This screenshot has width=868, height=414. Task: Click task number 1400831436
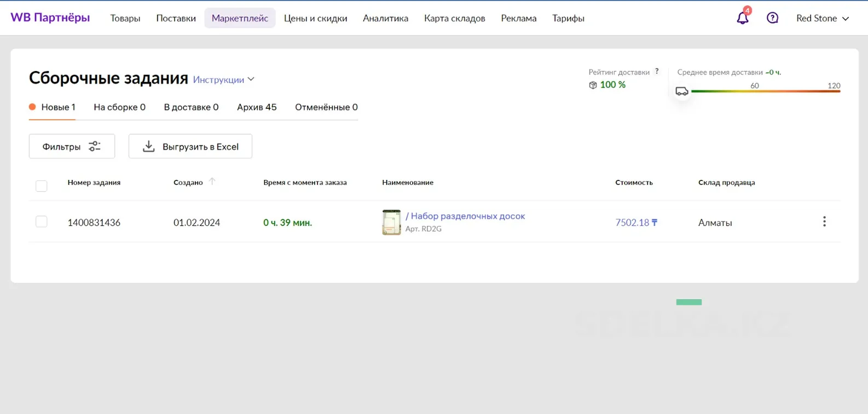point(94,223)
